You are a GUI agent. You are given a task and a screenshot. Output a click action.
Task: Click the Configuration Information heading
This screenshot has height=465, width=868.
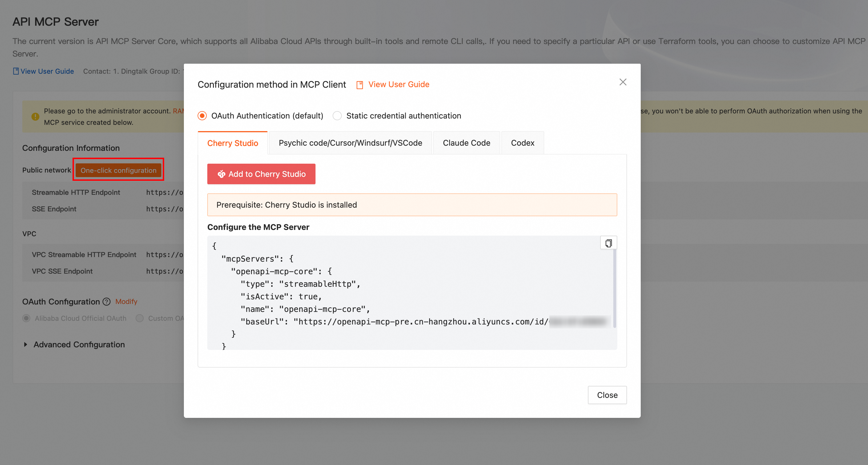(x=71, y=148)
